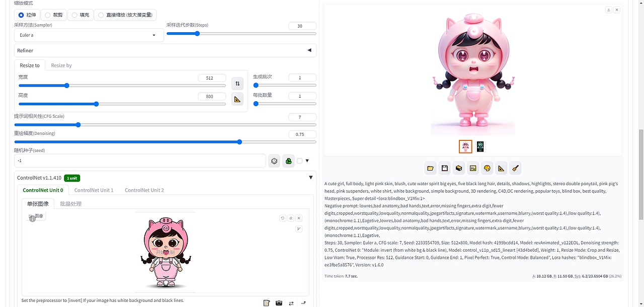The height and width of the screenshot is (307, 644).
Task: Open ControlNet Unit 1 tab
Action: tap(94, 190)
